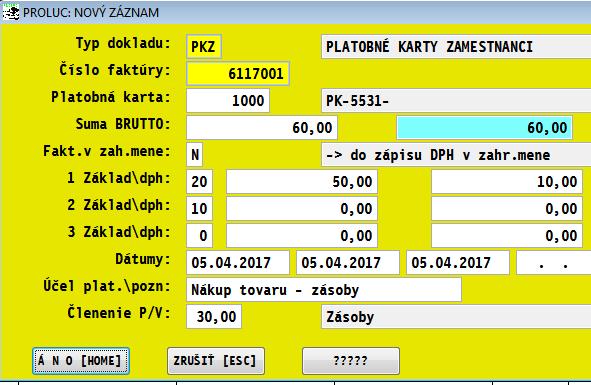The width and height of the screenshot is (591, 385).
Task: Edit the 3 Základ\dph base amount 0,00
Action: click(x=302, y=236)
